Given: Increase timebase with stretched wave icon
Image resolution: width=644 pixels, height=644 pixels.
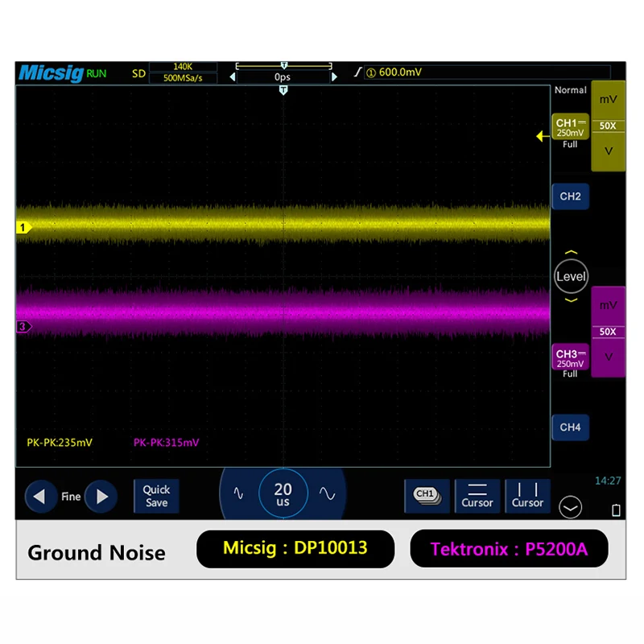Looking at the screenshot, I should tap(328, 493).
